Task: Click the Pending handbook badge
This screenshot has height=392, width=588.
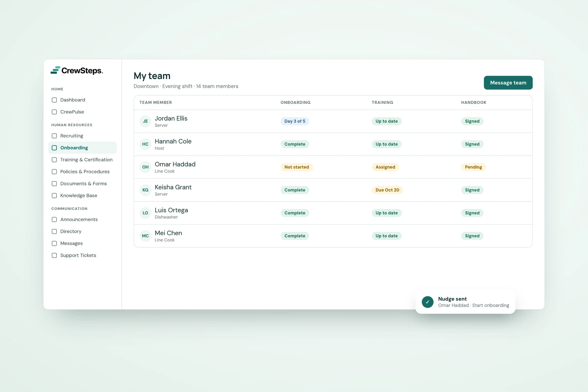Action: 474,167
